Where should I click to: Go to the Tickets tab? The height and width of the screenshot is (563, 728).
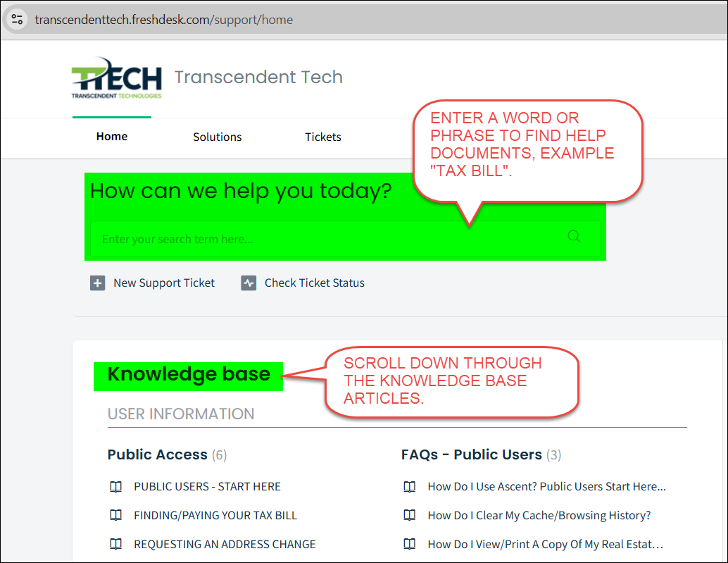[x=323, y=137]
